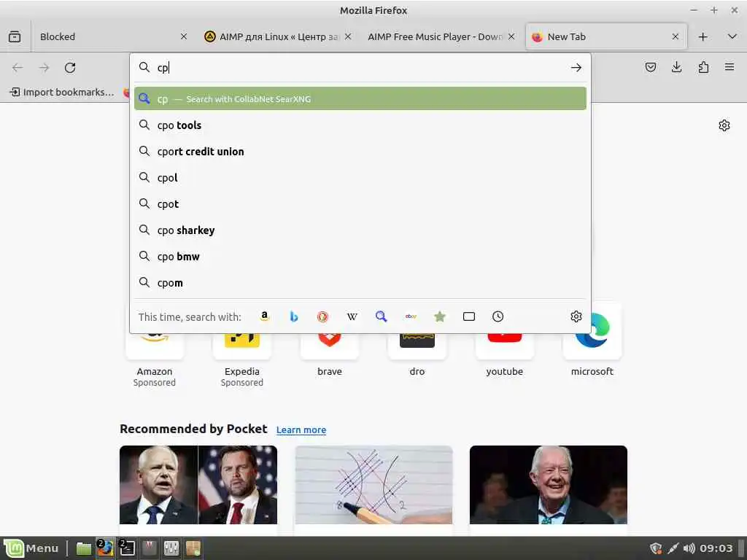Open the Linux Mint Menu button
The image size is (747, 560).
click(x=31, y=548)
